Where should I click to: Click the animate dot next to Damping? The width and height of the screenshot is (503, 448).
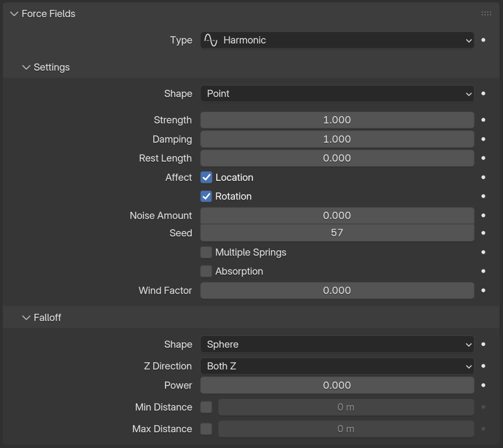pos(483,139)
